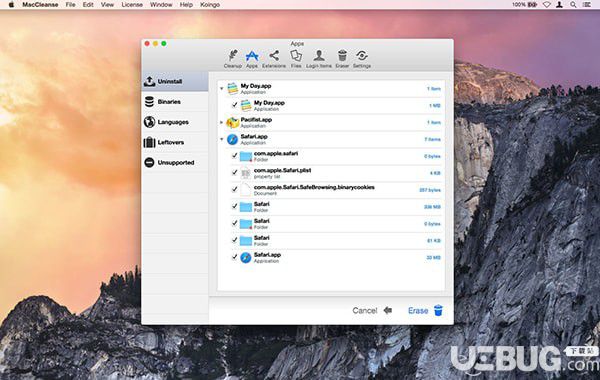The width and height of the screenshot is (600, 380).
Task: Select Binaries in the sidebar
Action: (175, 101)
